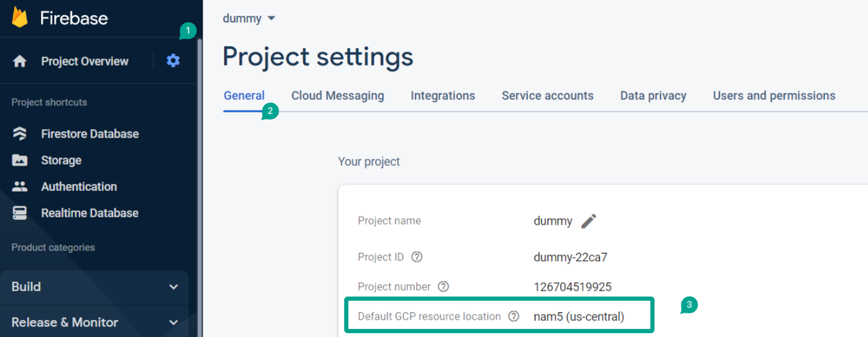The height and width of the screenshot is (337, 868).
Task: Click the Firestore Database icon
Action: 20,134
